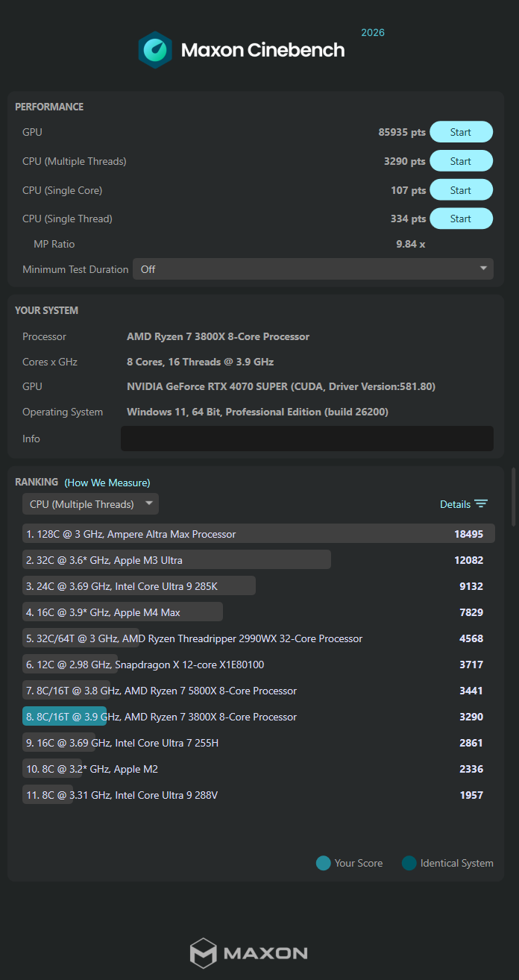The image size is (519, 980).
Task: Click inside the Info text field
Action: point(307,439)
